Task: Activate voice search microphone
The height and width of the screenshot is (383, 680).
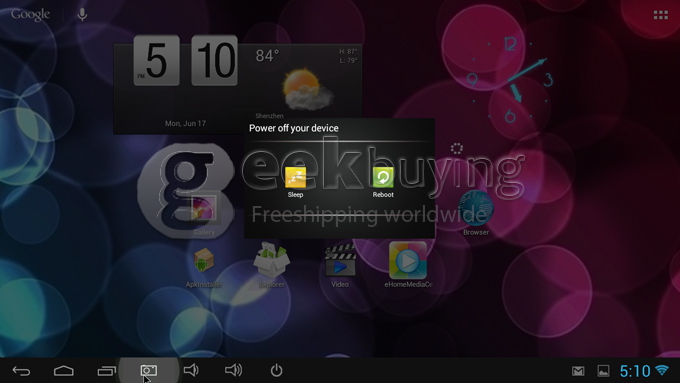Action: 82,15
